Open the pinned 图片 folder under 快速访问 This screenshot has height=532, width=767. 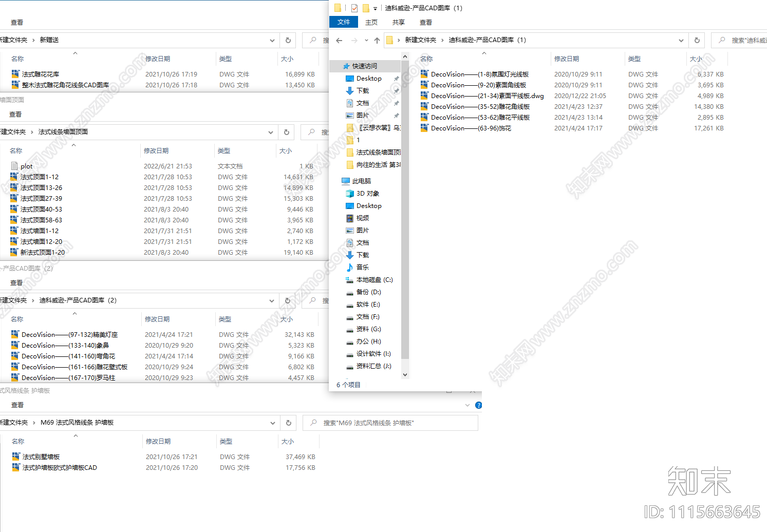pyautogui.click(x=363, y=115)
